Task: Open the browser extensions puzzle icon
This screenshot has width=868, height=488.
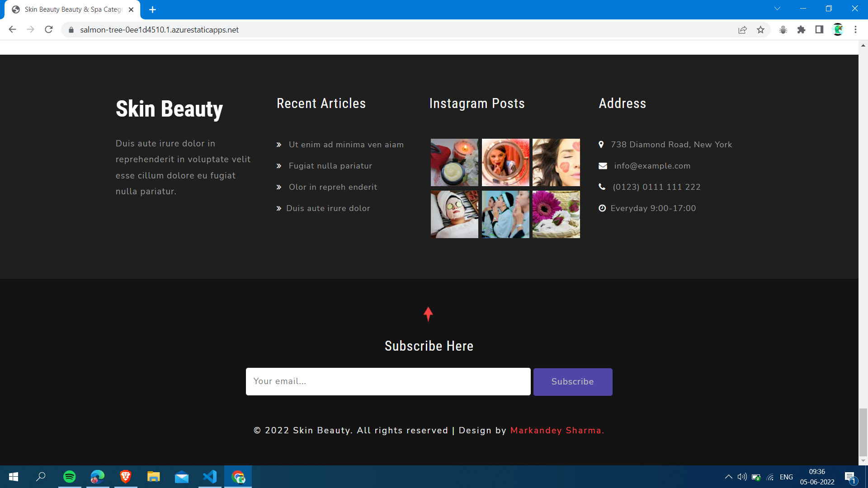Action: [802, 30]
